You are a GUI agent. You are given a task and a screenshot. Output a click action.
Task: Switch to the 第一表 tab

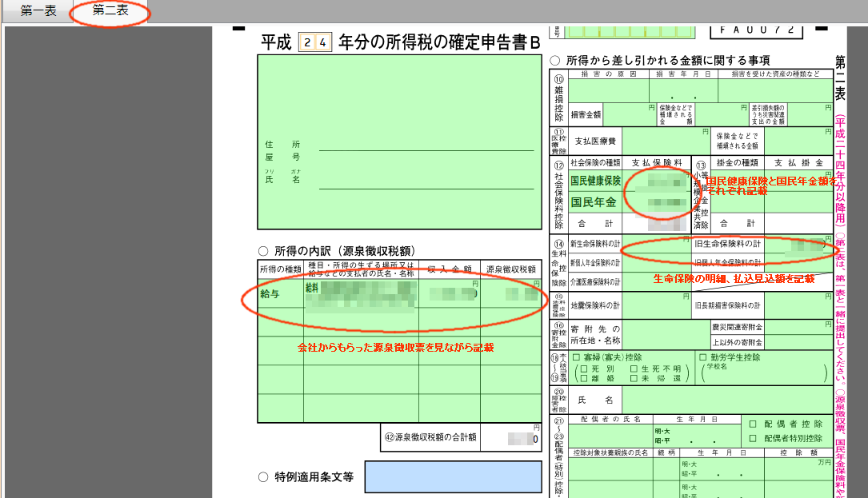(38, 11)
